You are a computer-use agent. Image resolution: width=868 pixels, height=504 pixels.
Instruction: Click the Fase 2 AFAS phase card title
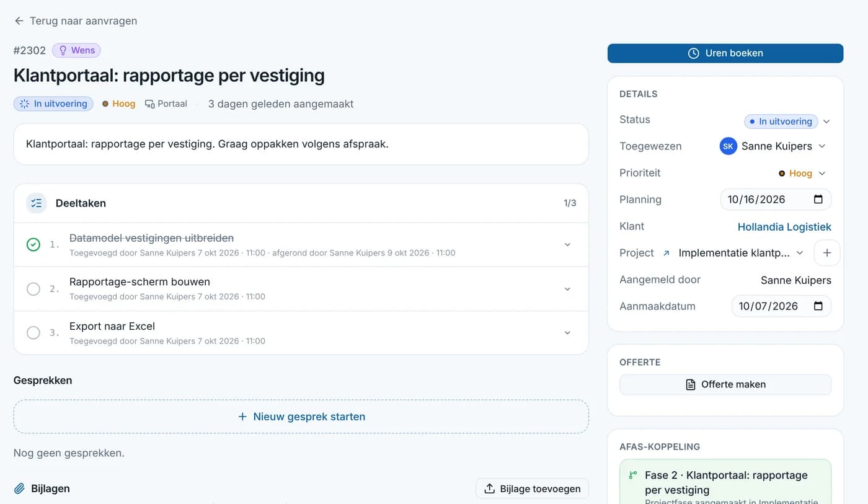click(x=726, y=482)
